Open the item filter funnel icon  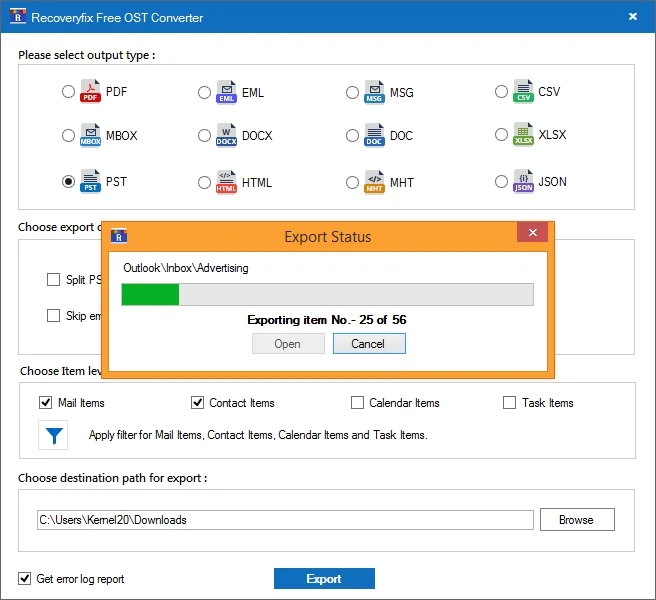pyautogui.click(x=53, y=435)
